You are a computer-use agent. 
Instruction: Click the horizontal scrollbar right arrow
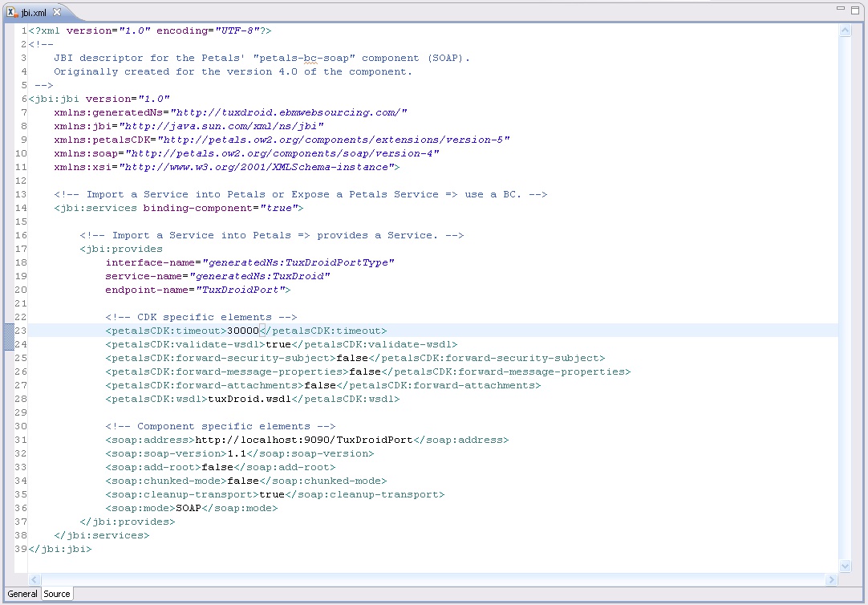click(832, 579)
